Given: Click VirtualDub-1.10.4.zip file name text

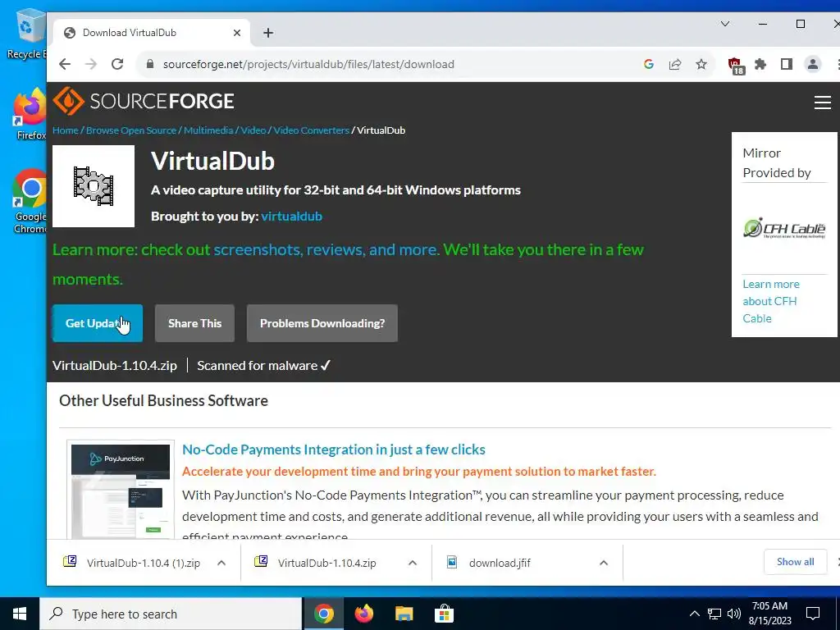Looking at the screenshot, I should (x=115, y=365).
